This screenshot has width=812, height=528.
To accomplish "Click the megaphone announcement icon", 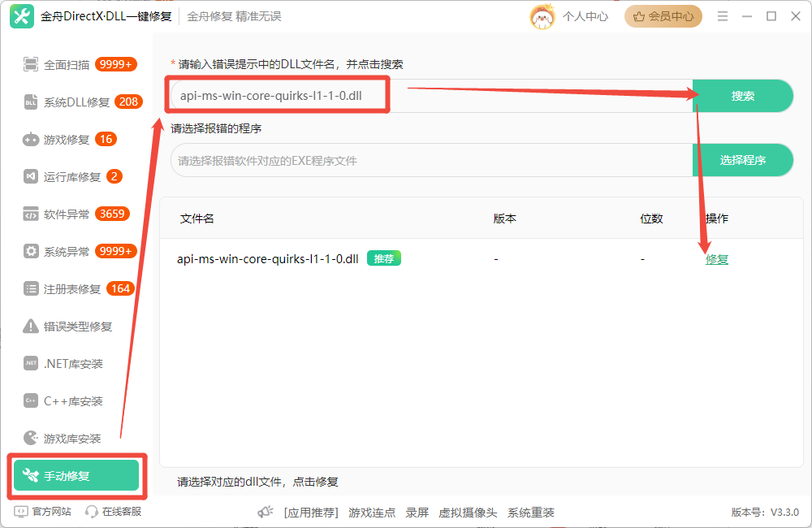I will 266,512.
